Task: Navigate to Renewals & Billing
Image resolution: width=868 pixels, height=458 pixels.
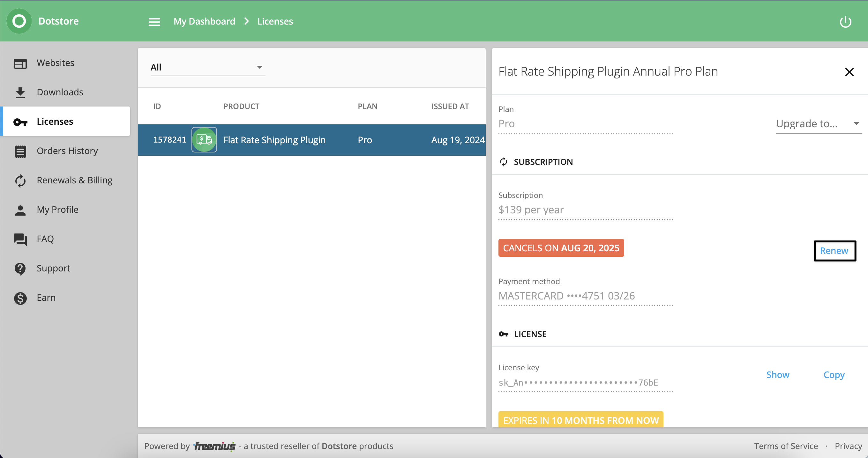Action: click(x=74, y=180)
